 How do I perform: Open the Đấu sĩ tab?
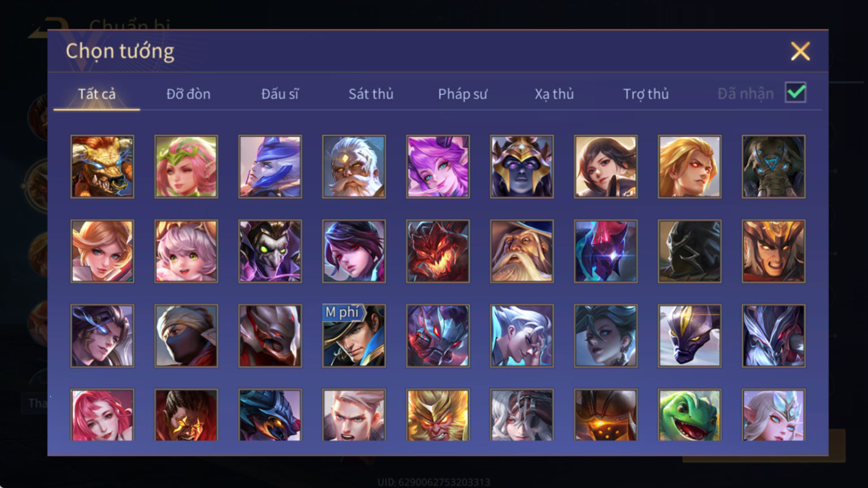pos(280,94)
